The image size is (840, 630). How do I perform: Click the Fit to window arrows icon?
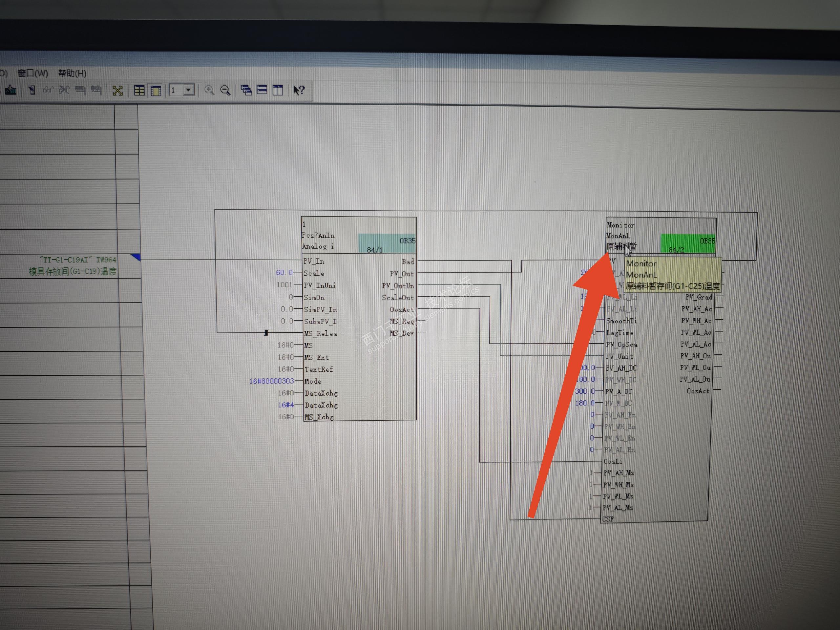tap(118, 90)
